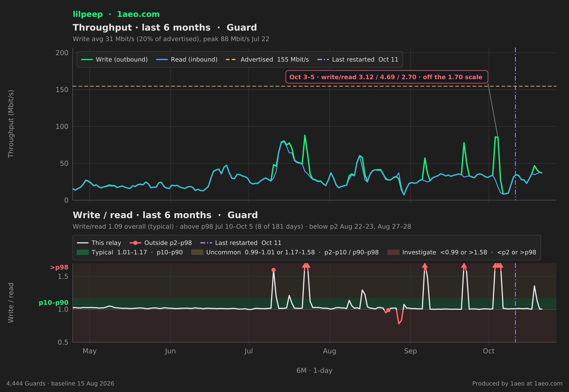Click Produced by 1aeo at 1aeo.com

click(517, 384)
